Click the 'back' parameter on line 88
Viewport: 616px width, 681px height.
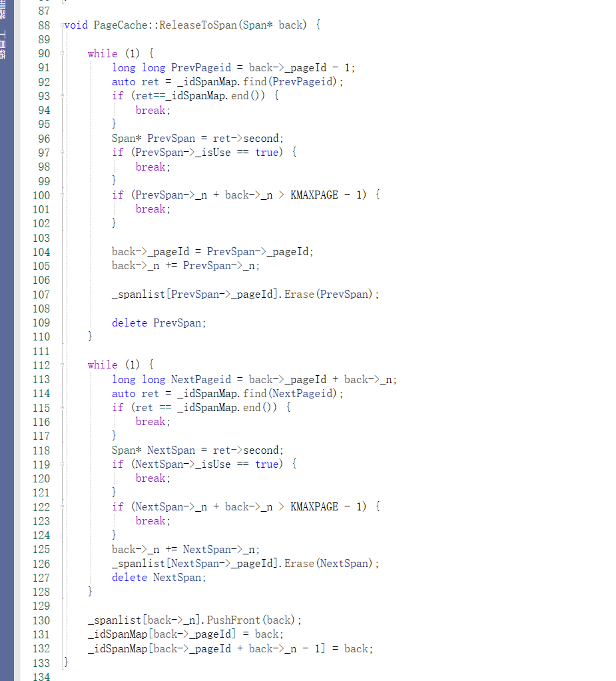[x=290, y=25]
